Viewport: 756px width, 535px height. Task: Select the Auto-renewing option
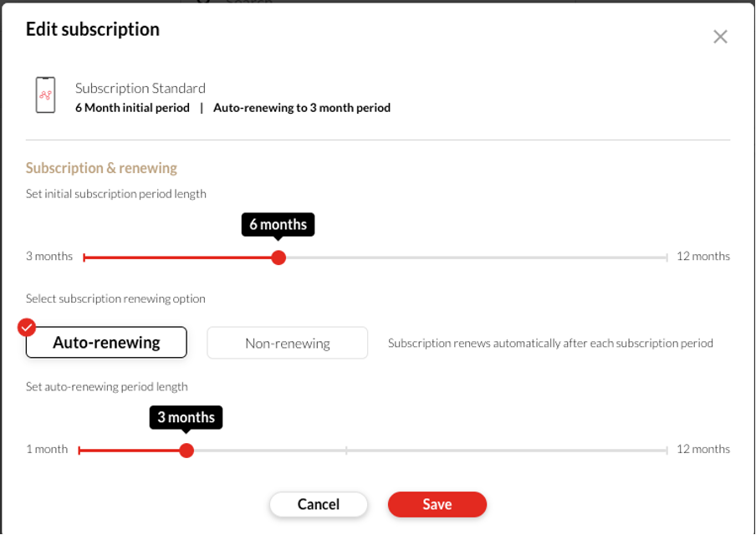click(106, 342)
